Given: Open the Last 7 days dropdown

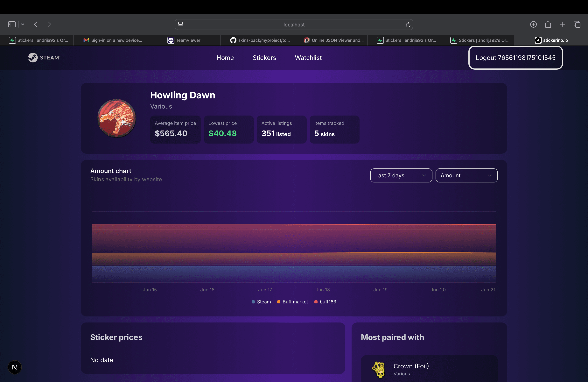Looking at the screenshot, I should [x=401, y=175].
